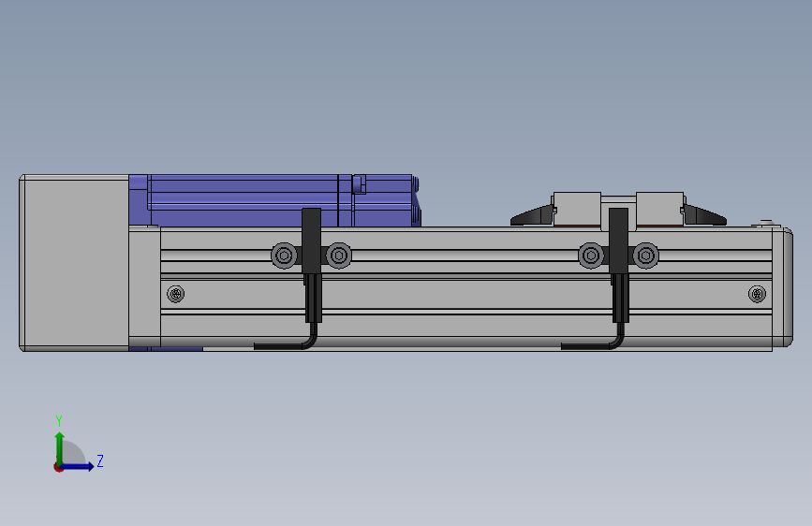Click the hex screw left of the left sensor

(x=284, y=256)
